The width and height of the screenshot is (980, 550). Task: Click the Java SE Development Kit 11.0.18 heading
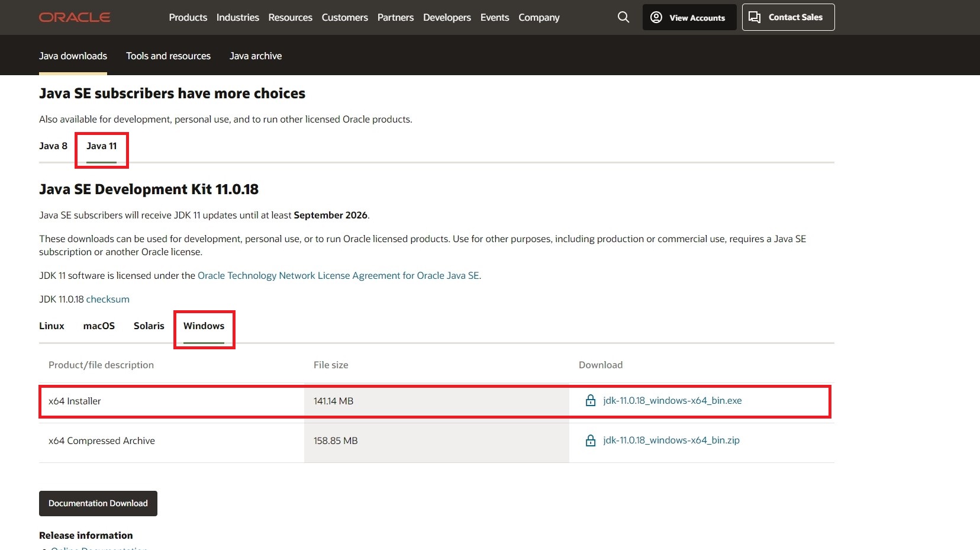149,189
